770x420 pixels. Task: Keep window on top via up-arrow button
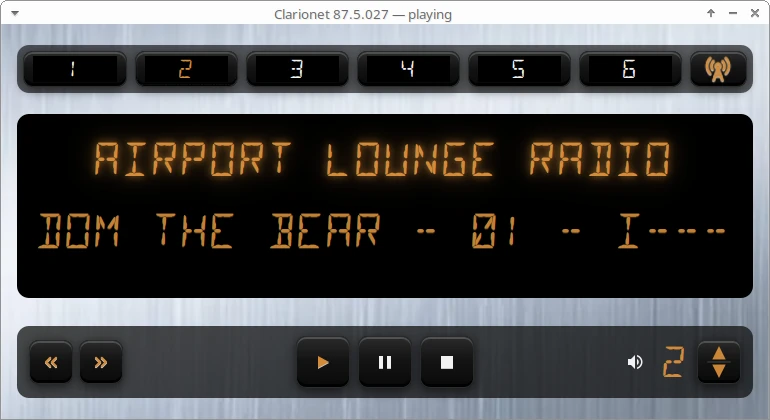[x=711, y=13]
